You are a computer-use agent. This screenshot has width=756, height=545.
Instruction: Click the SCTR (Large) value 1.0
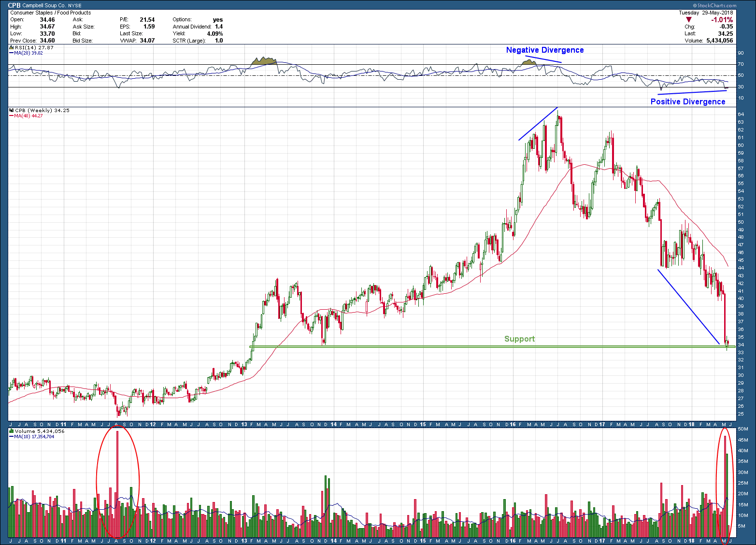click(219, 41)
